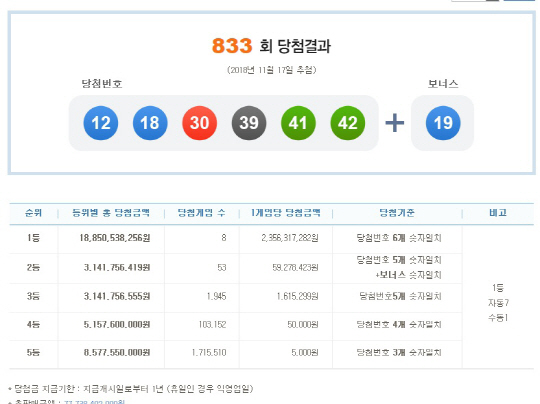Viewport: 540px width, 404px height.
Task: Click the green lottery ball 41
Action: [298, 123]
